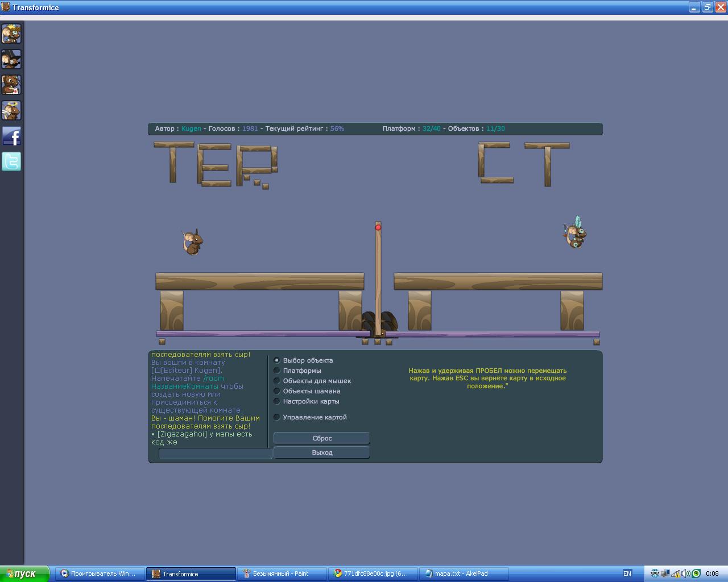Click '[Zigazagahoi]' name in chat
This screenshot has width=728, height=582.
(183, 434)
